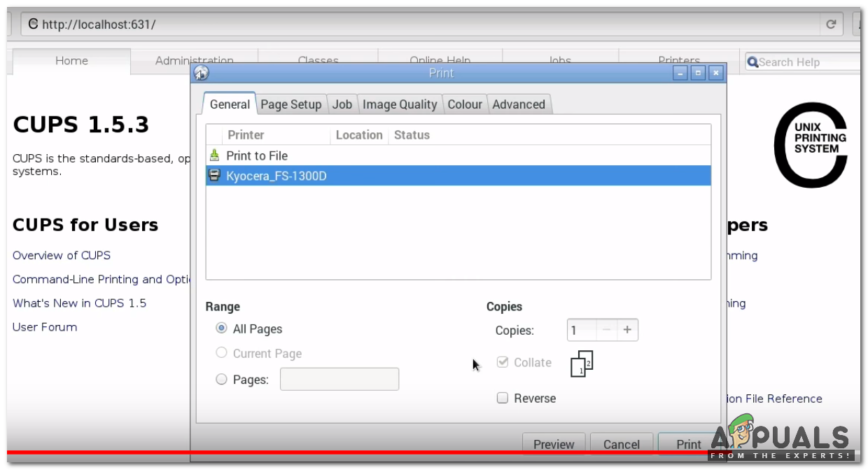Toggle the Collate checkbox
Image resolution: width=868 pixels, height=470 pixels.
[x=502, y=362]
